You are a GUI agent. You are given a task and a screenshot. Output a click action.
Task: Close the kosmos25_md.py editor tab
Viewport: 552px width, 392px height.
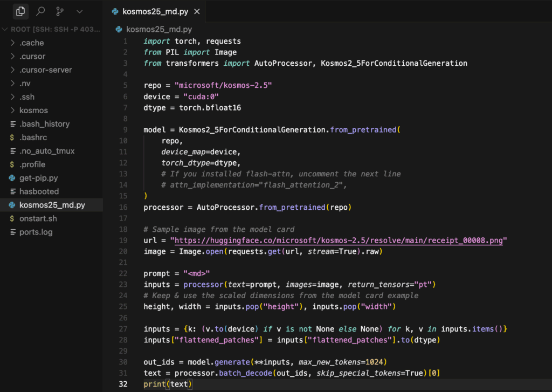(x=197, y=12)
